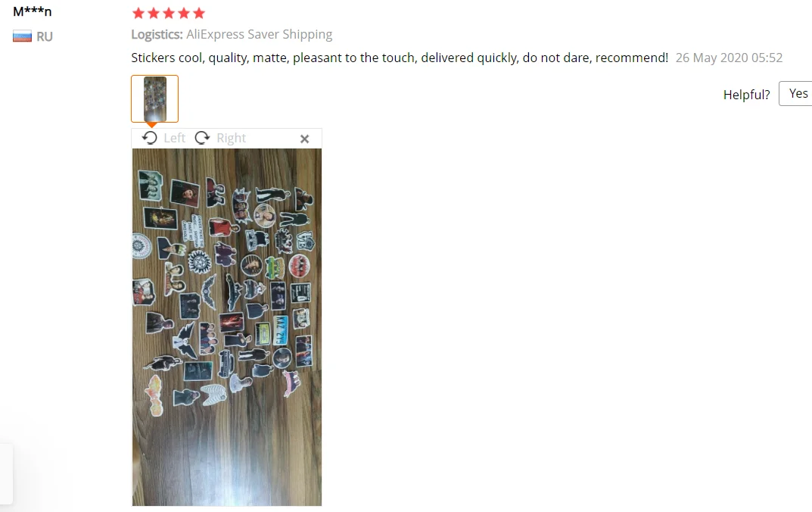Click the reviewer name M***n
The width and height of the screenshot is (812, 512).
click(32, 11)
